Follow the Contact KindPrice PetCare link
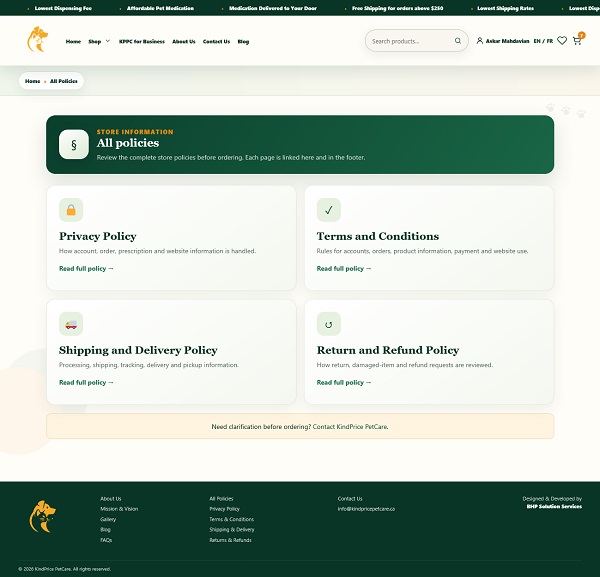The image size is (600, 577). [350, 427]
